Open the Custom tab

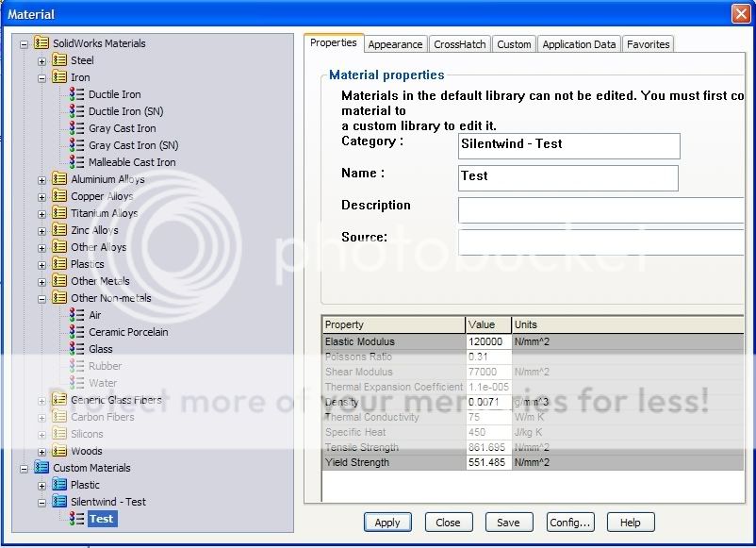coord(514,44)
